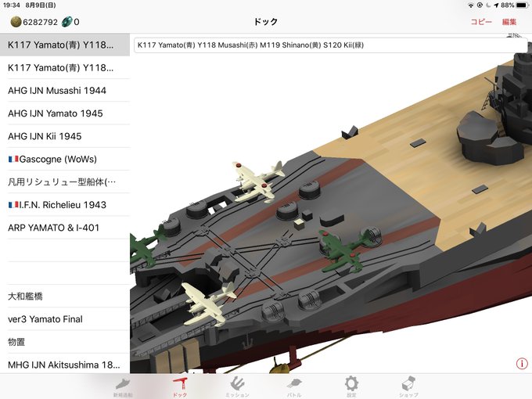Screen dimensions: 532x399
Task: Select AHG IJN Kii 1945
Action: pos(65,136)
